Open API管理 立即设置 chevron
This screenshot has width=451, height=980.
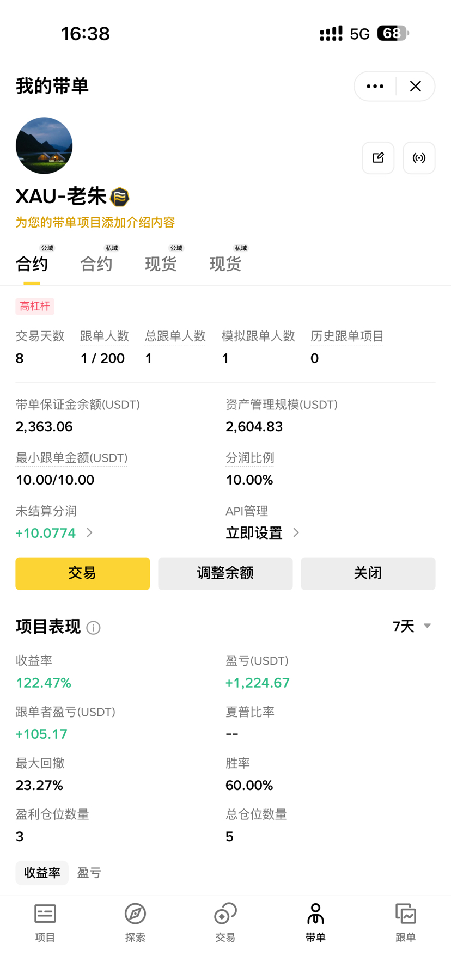point(296,532)
